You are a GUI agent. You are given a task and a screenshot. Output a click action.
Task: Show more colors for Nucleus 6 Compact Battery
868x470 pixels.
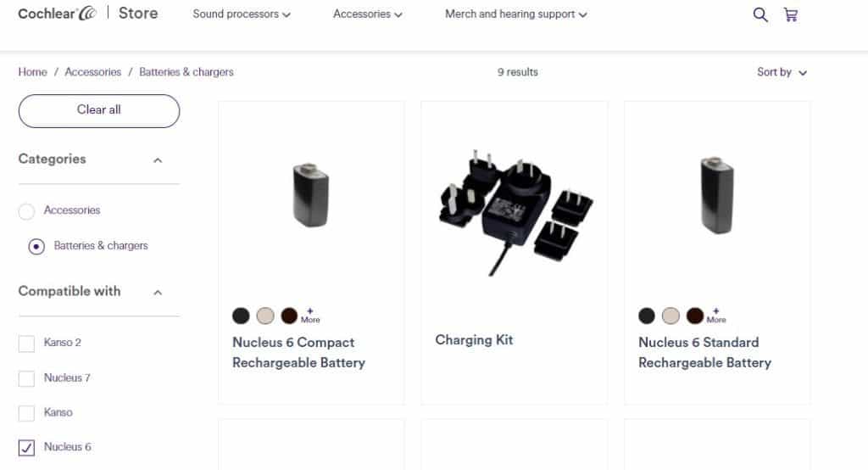point(310,316)
